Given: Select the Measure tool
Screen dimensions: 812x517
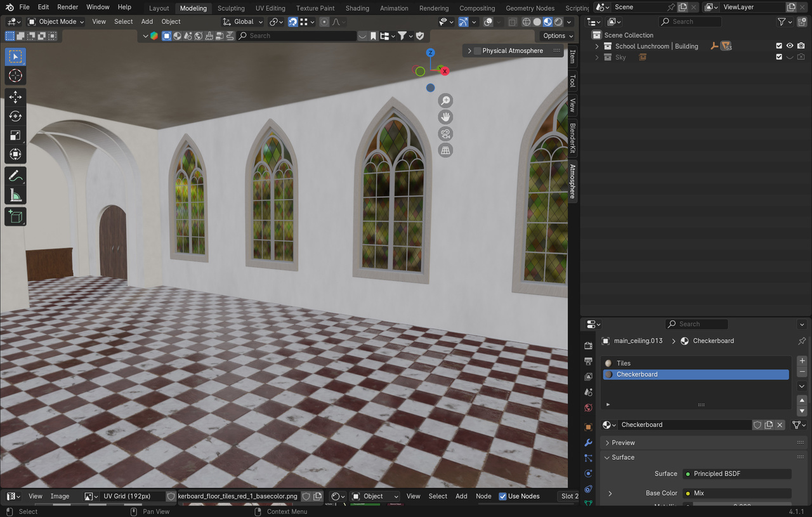Looking at the screenshot, I should point(15,196).
